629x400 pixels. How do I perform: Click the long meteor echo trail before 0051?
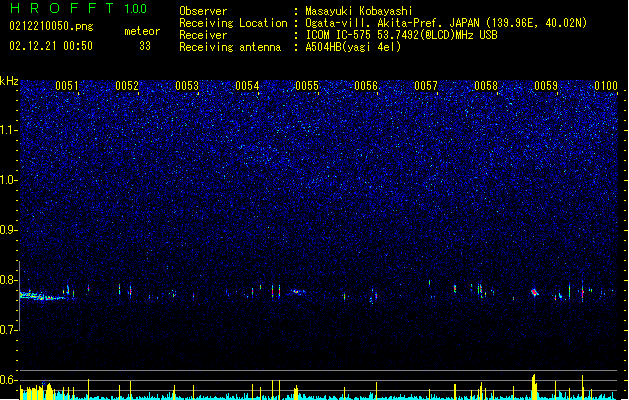click(x=43, y=296)
